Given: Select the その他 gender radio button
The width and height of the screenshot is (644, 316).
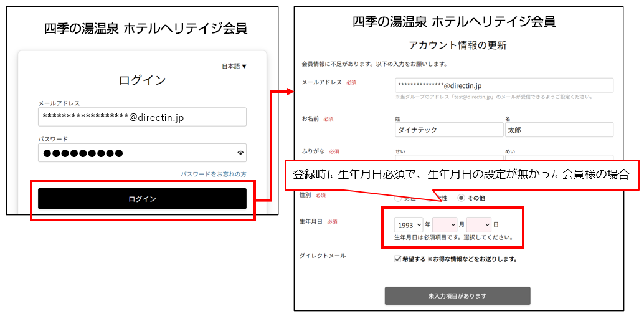Looking at the screenshot, I should pos(462,198).
